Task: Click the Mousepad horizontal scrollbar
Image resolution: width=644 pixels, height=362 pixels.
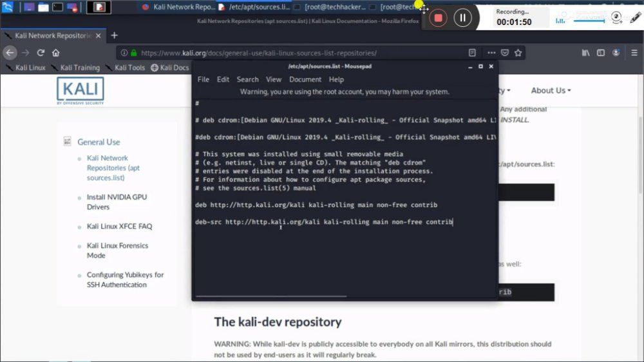Action: point(271,296)
